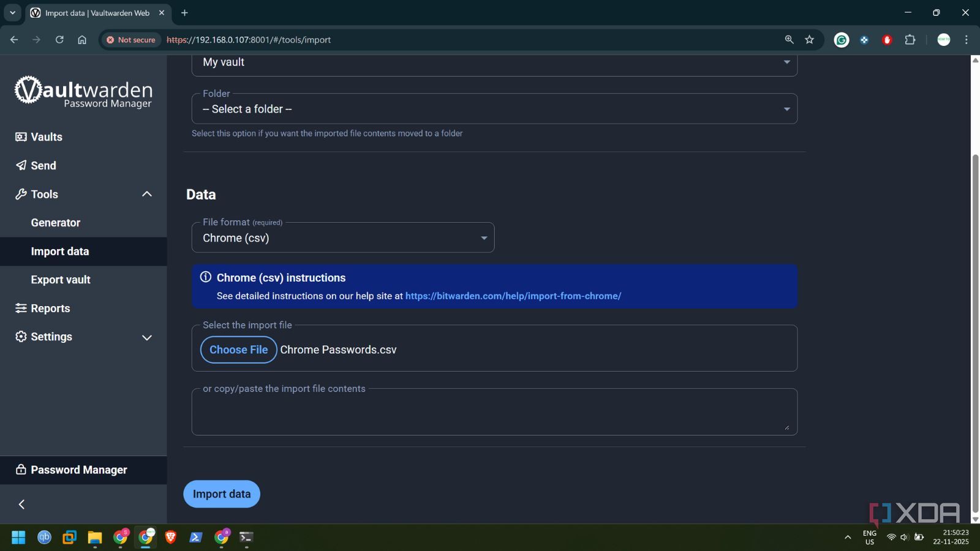This screenshot has height=551, width=980.
Task: Bookmark this page with star icon
Action: pos(810,40)
